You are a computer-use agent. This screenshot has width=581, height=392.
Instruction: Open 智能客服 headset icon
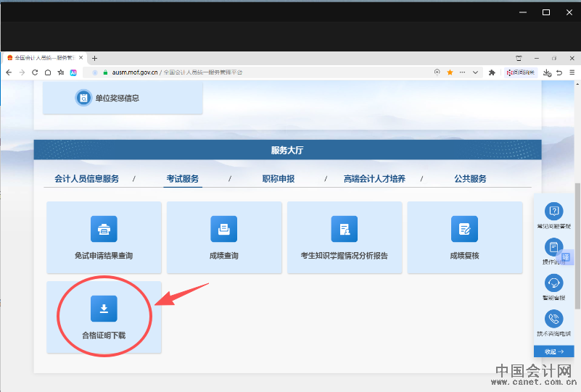[554, 283]
